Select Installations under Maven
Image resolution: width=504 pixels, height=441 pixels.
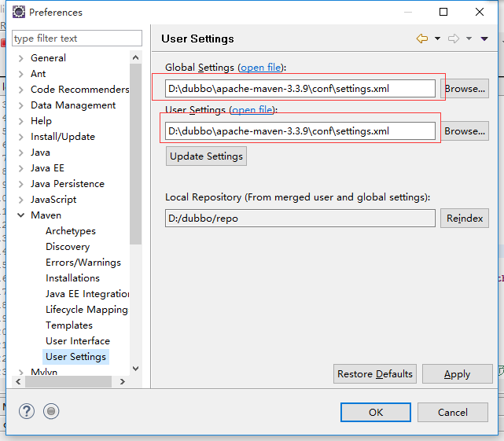(72, 278)
